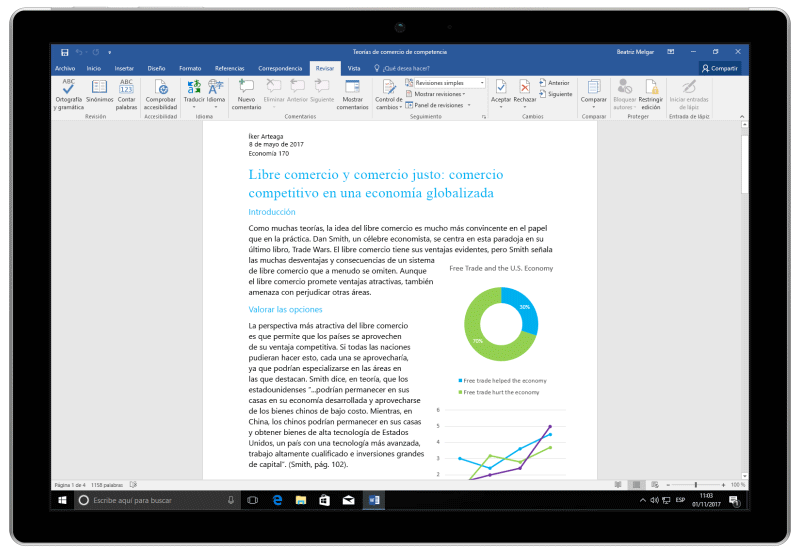Click Iniciar entradas de lápiz
The height and width of the screenshot is (554, 800).
click(x=689, y=94)
